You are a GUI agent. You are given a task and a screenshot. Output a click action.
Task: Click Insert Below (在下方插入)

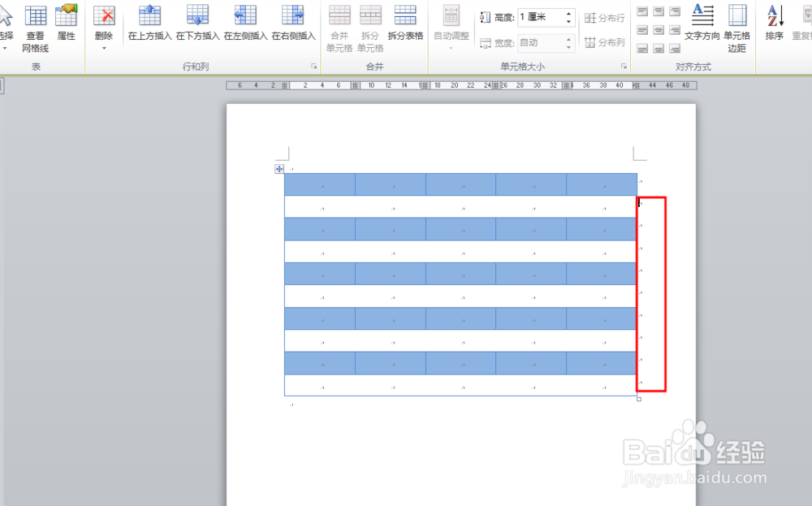(x=197, y=23)
